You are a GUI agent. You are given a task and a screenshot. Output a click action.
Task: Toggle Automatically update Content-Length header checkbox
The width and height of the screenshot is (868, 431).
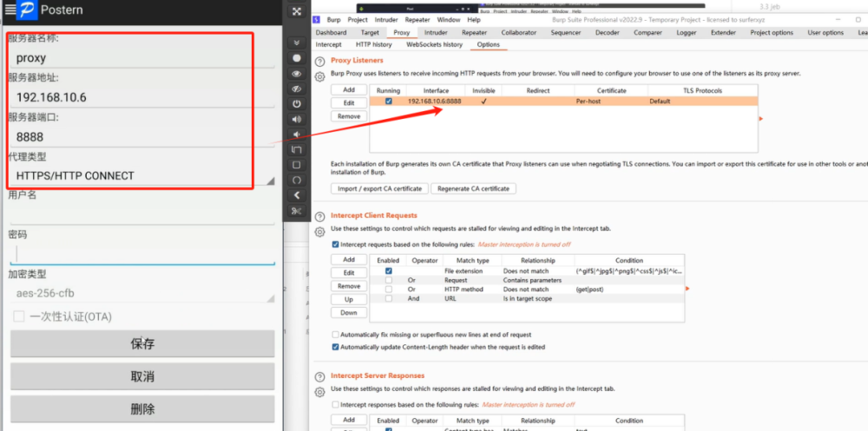click(335, 347)
